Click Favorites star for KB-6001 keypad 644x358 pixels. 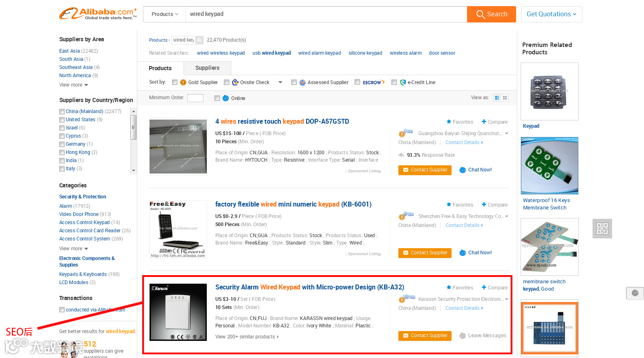[x=449, y=205]
